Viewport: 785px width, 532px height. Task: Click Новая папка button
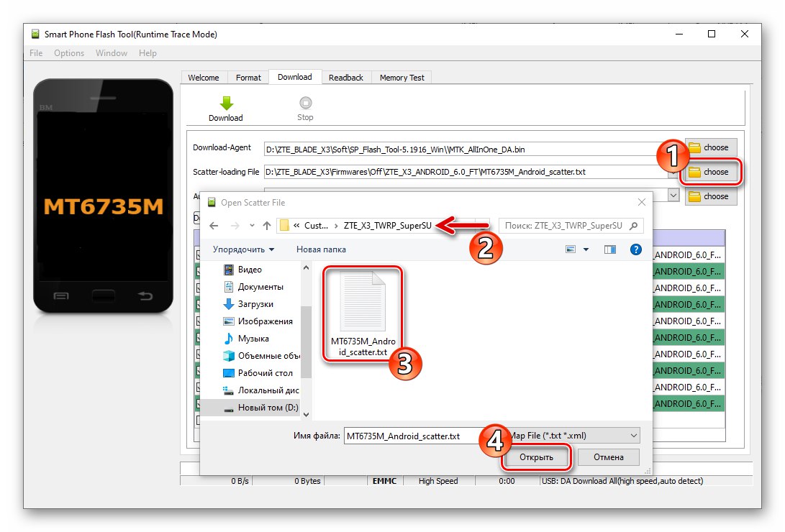pos(321,249)
